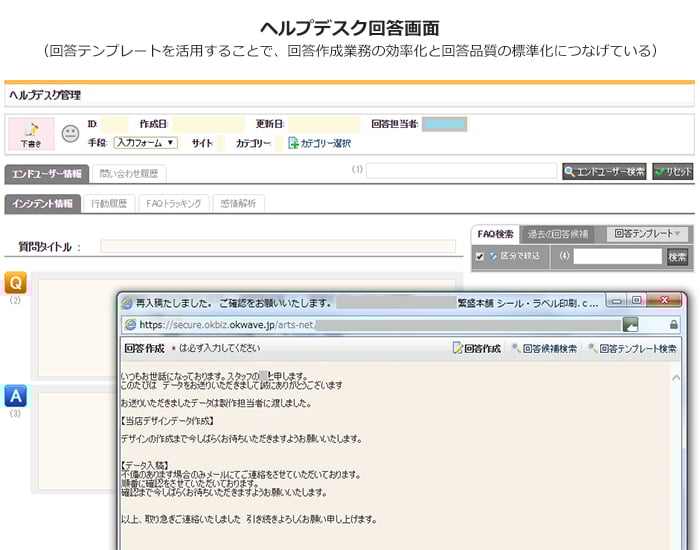Minimize the popup answer window

click(x=617, y=300)
